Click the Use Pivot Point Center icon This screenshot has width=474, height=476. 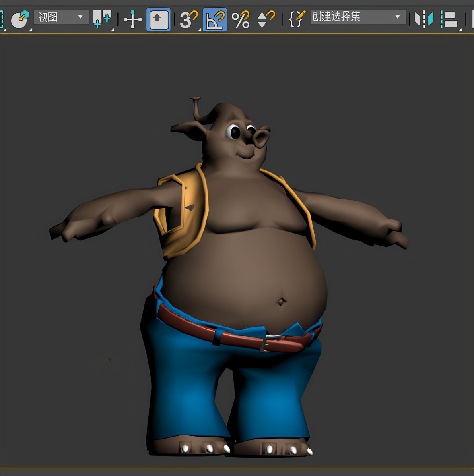[x=102, y=19]
